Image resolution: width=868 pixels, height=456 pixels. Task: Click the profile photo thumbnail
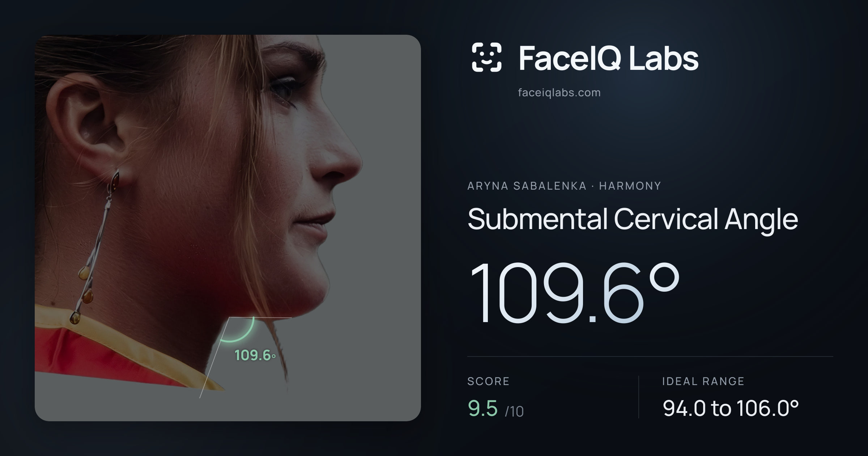point(228,228)
